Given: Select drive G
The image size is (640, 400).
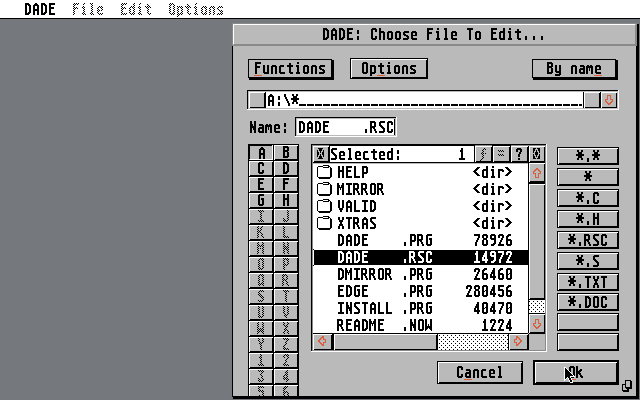Looking at the screenshot, I should pyautogui.click(x=261, y=200).
